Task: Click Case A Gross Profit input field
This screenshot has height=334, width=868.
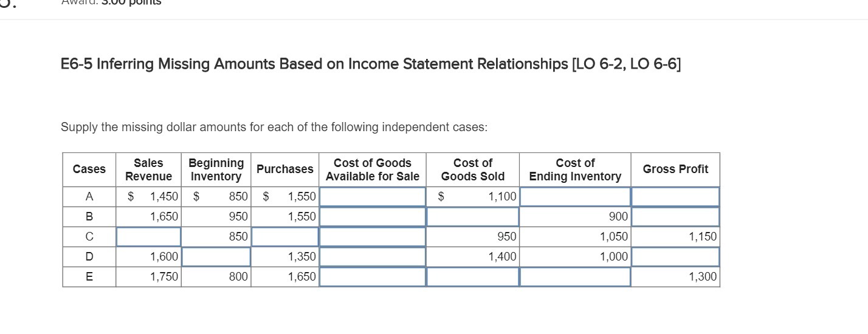Action: 675,196
